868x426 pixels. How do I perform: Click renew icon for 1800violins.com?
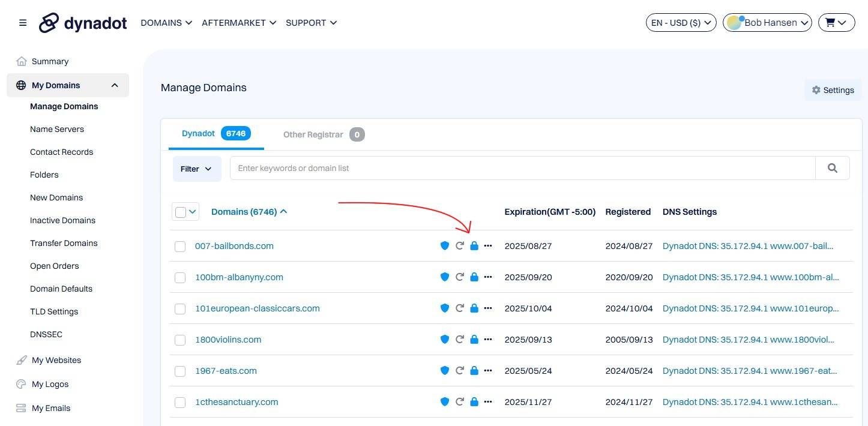click(x=460, y=340)
